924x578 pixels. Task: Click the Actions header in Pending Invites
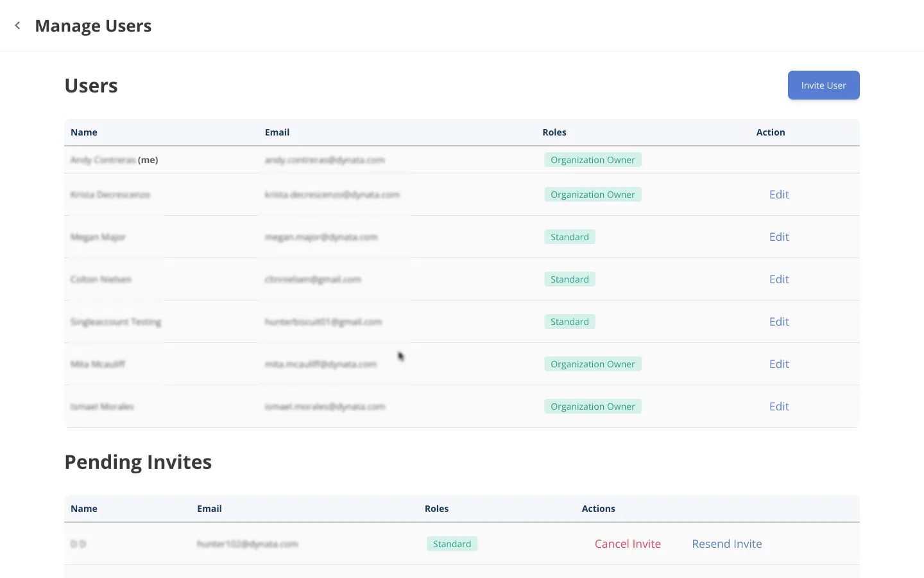598,509
